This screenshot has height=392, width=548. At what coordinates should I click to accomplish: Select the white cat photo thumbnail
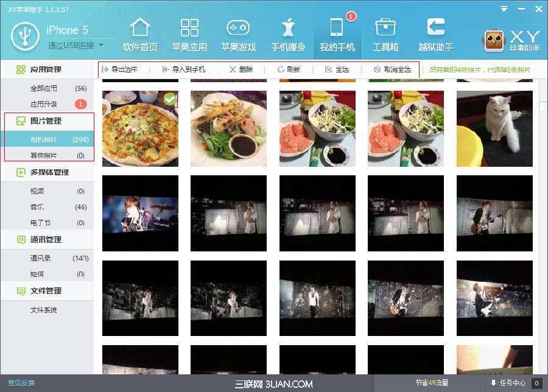coord(494,128)
